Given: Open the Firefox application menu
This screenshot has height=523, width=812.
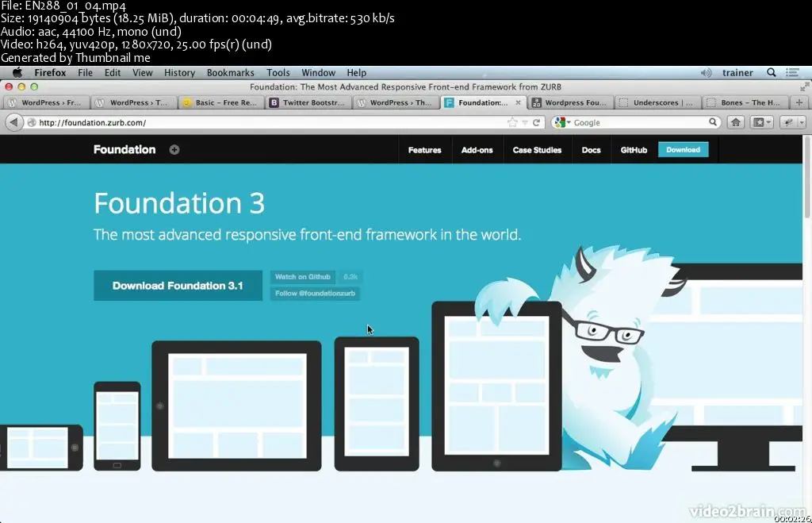Looking at the screenshot, I should point(50,72).
